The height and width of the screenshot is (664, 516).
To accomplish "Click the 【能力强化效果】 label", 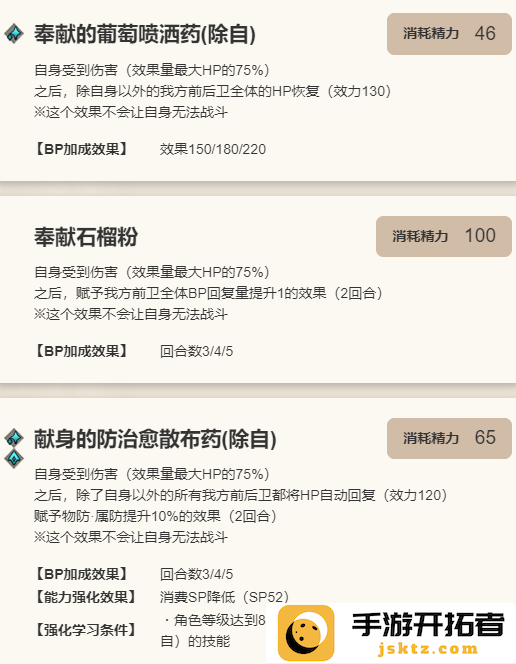I will (85, 597).
